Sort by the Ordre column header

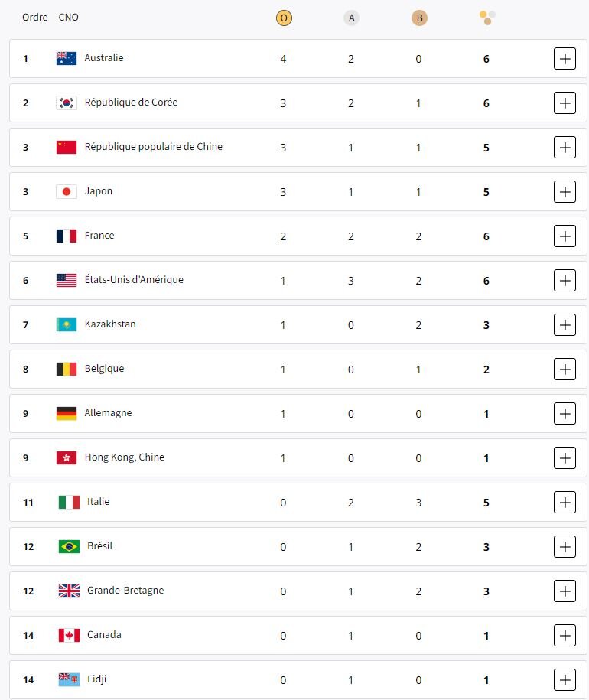(35, 18)
